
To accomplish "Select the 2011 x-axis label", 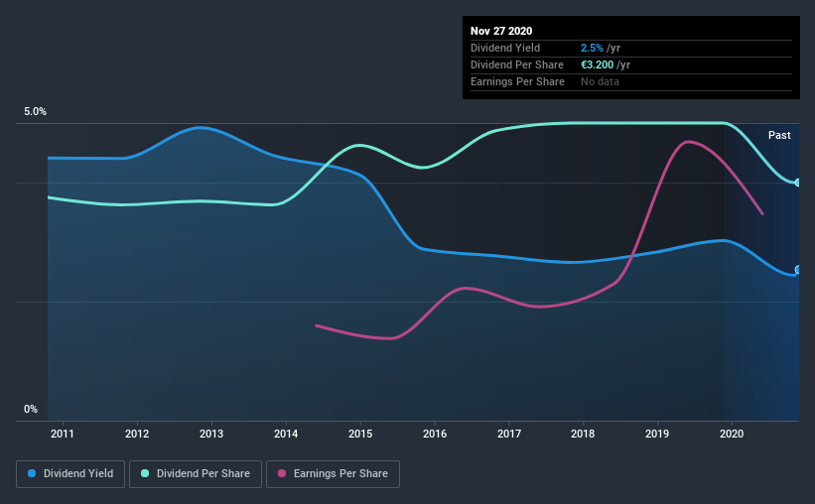I will [x=63, y=434].
